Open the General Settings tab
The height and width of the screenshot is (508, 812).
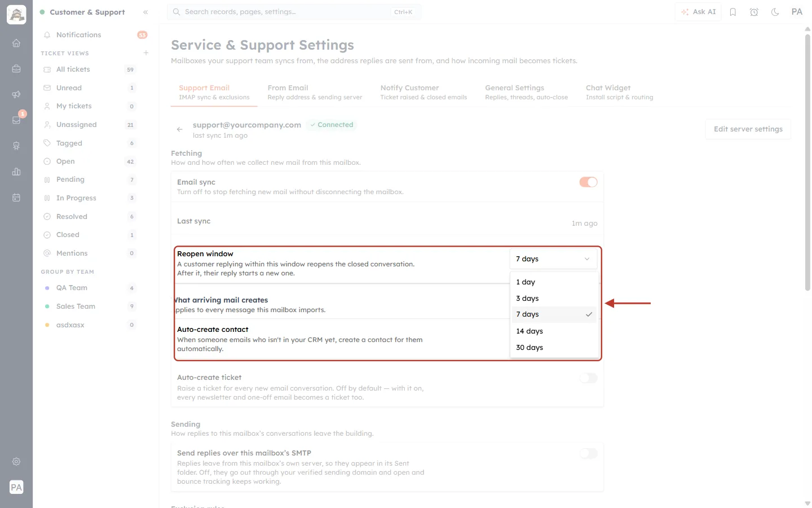[x=527, y=93]
